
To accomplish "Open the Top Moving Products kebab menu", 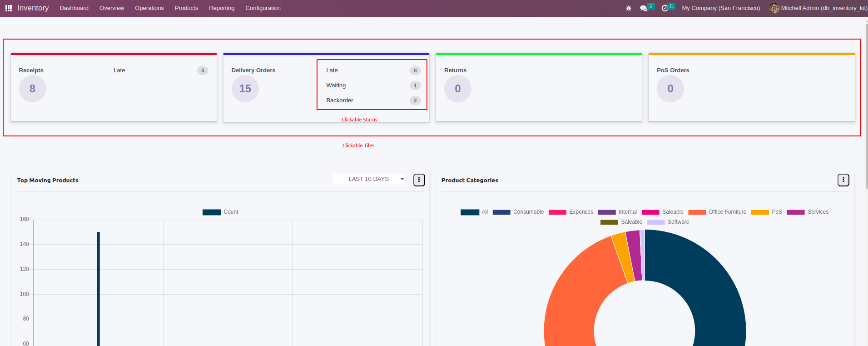I will pos(419,180).
